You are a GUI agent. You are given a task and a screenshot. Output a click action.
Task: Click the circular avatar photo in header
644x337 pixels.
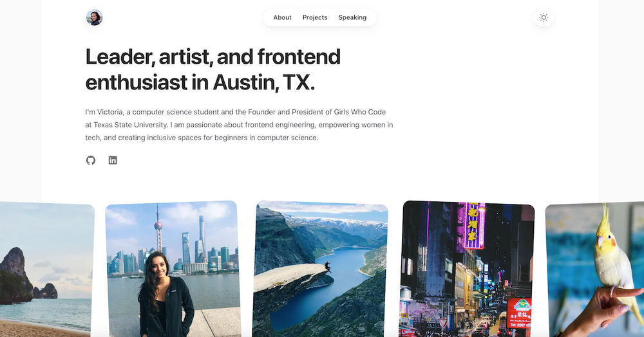tap(94, 17)
